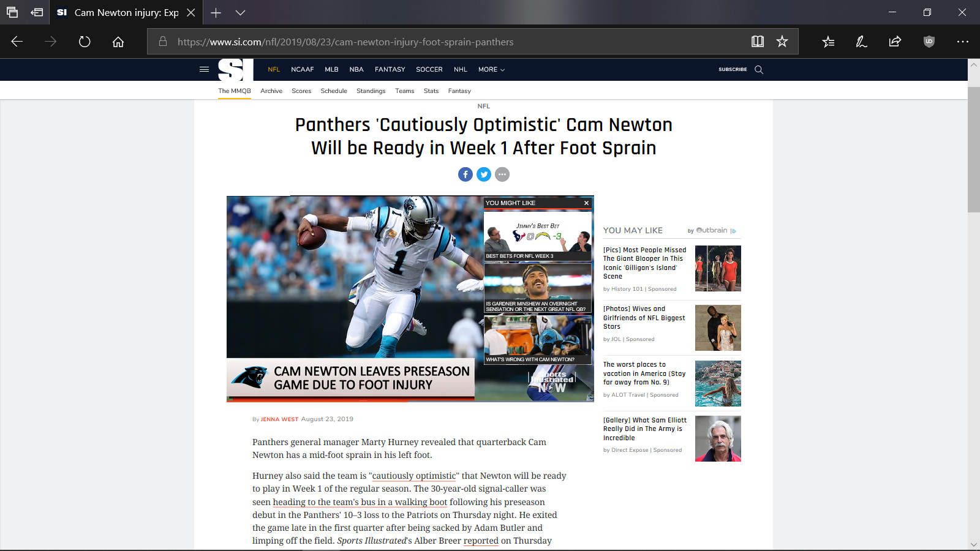Open tabs you've set aside icon
980x551 pixels.
12,12
